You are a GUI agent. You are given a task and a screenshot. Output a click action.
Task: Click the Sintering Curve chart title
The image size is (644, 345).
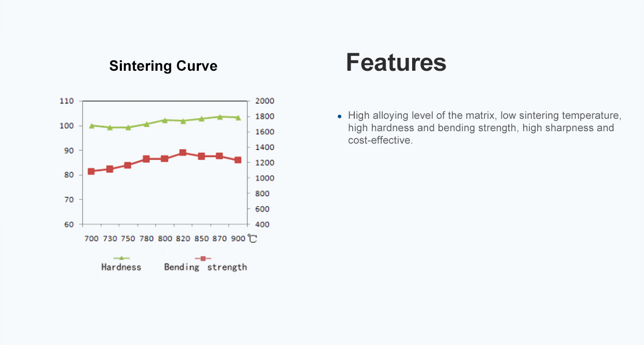(x=163, y=66)
